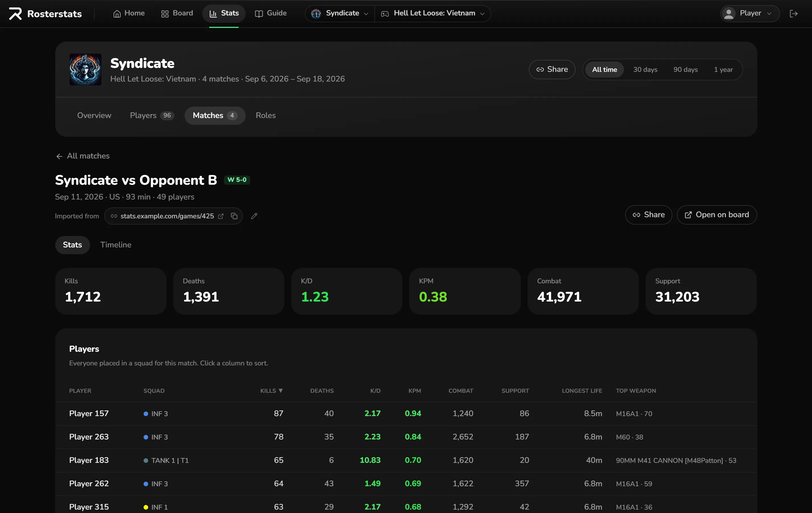This screenshot has height=513, width=812.
Task: Click the back arrow beside All matches
Action: (x=59, y=156)
